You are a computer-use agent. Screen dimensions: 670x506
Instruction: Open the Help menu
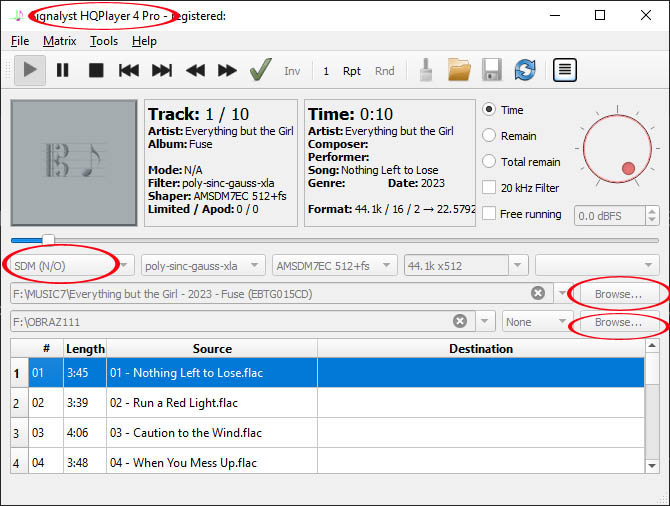[144, 41]
